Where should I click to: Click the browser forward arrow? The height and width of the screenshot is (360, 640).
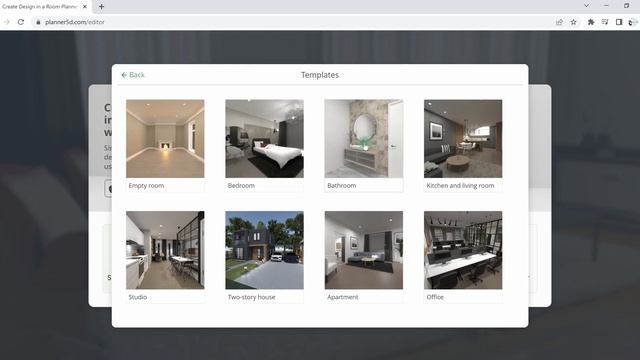pos(7,22)
